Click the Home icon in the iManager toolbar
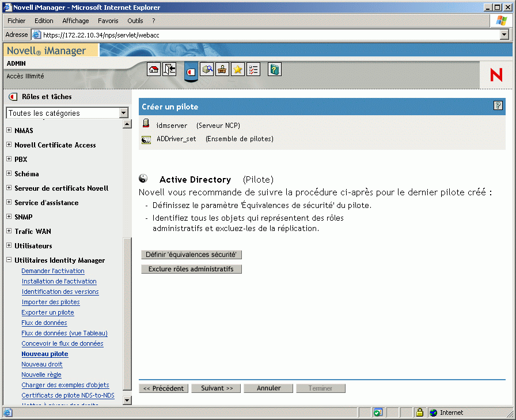 click(154, 69)
